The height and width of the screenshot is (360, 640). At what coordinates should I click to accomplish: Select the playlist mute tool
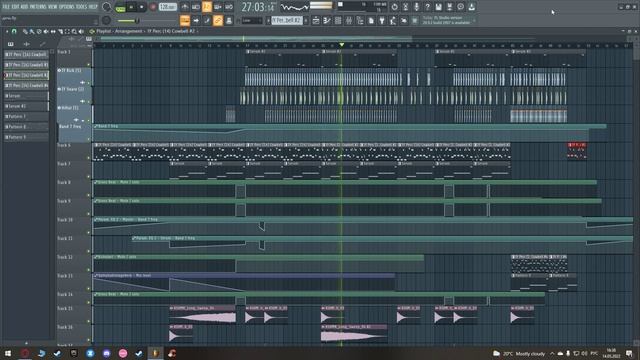pyautogui.click(x=46, y=31)
